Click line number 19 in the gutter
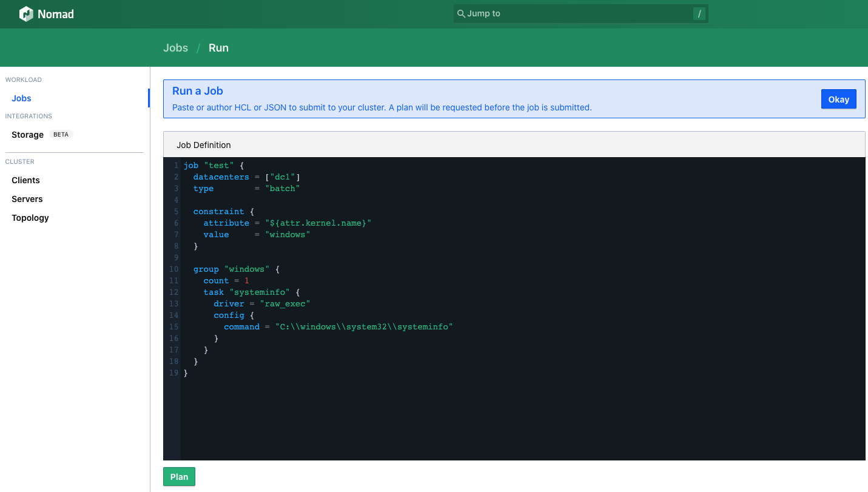Screen dimensions: 868x492 click(x=173, y=373)
